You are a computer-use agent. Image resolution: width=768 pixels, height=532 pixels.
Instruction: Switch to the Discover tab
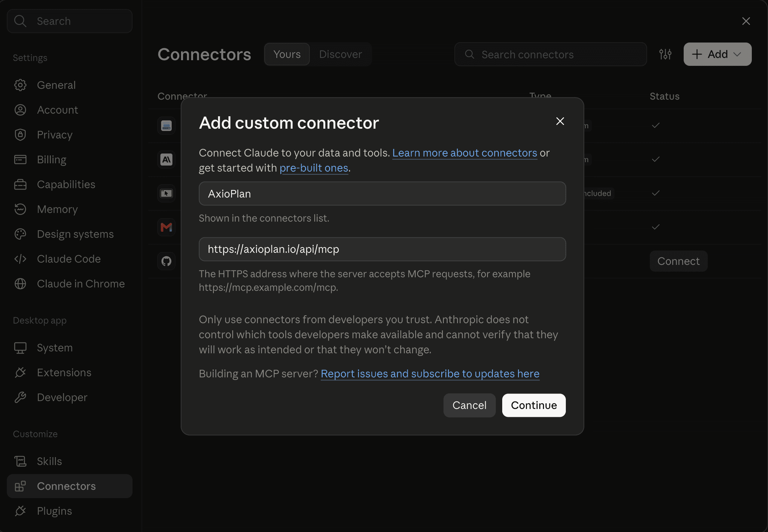click(x=340, y=54)
